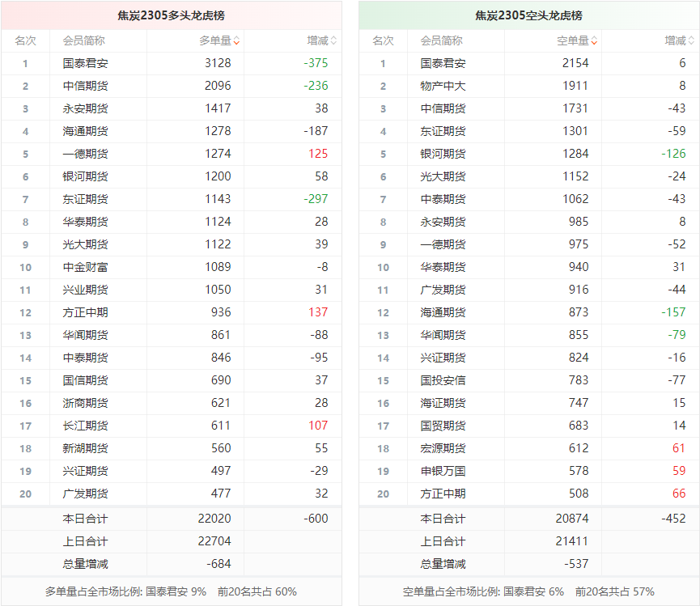Click the 总量增减 value -684

218,564
